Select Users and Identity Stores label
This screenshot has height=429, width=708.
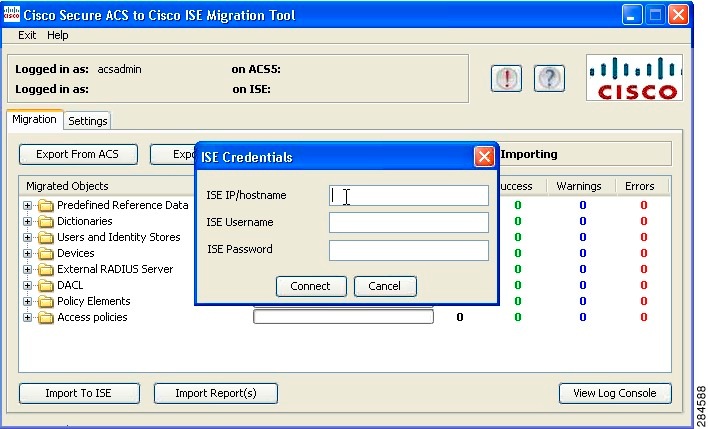coord(118,238)
